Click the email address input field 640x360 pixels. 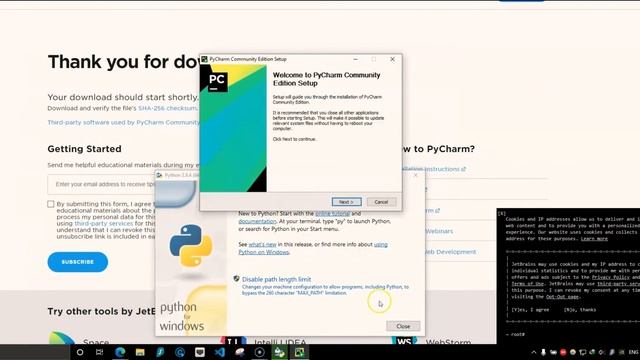[102, 184]
